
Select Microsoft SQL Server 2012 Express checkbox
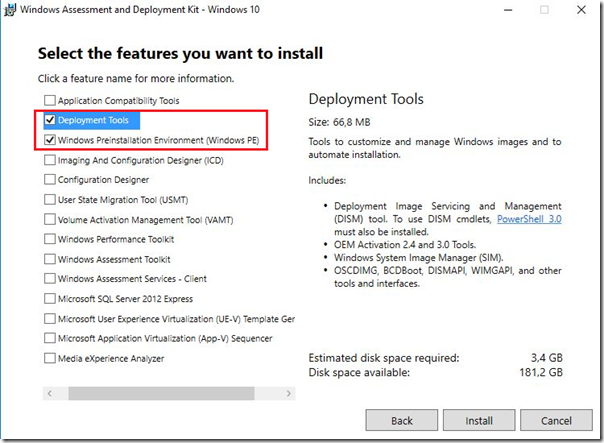coord(50,299)
